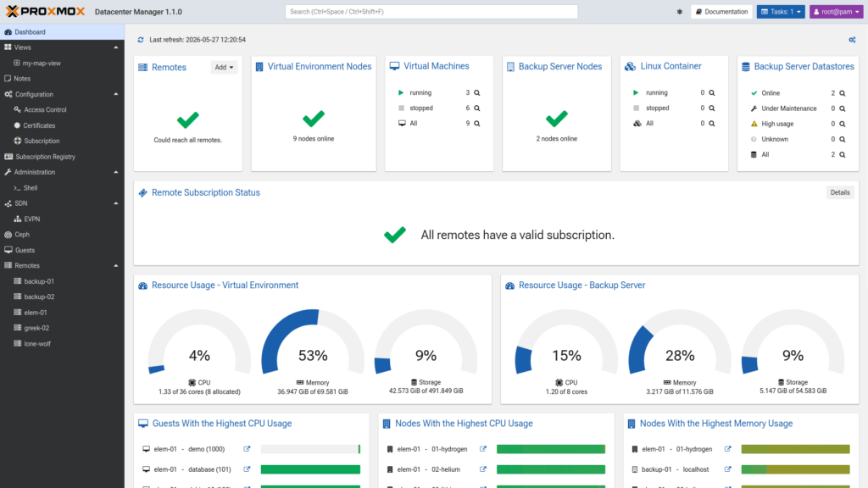
Task: Select the lone-wolf remote
Action: [x=62, y=344]
